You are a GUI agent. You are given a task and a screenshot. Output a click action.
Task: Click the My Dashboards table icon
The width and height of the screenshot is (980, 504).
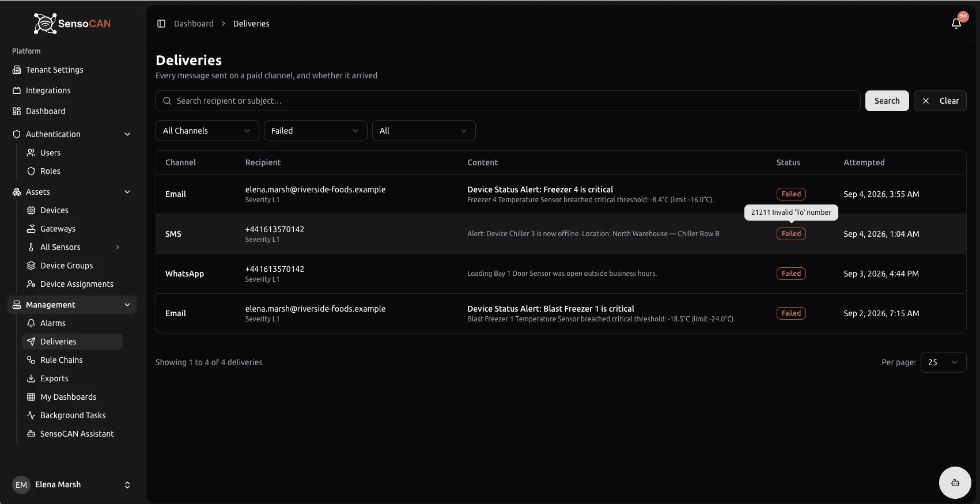(31, 397)
